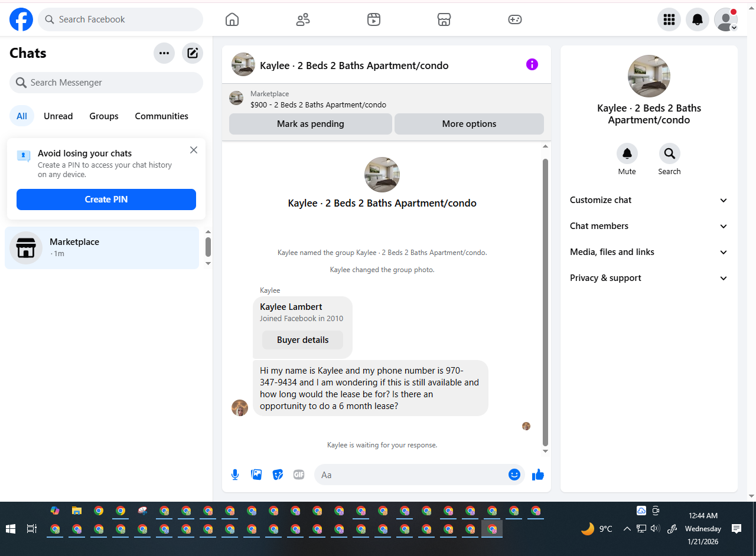This screenshot has width=756, height=556.
Task: View Buyer details for Kaylee Lambert
Action: (303, 340)
